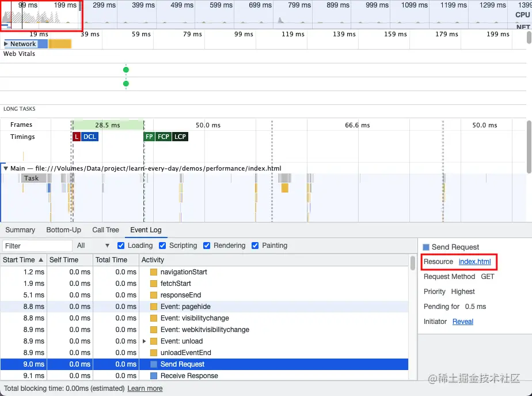Click the fetchStart yellow category icon
This screenshot has width=532, height=396.
(154, 284)
